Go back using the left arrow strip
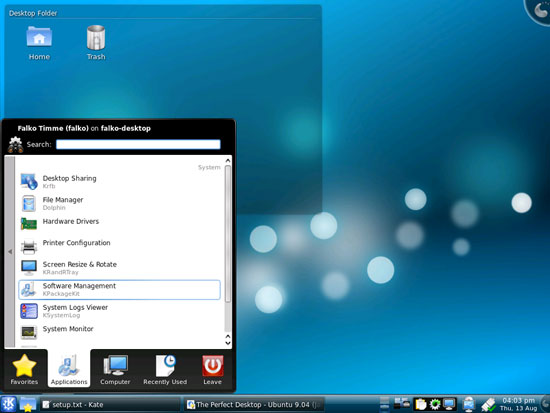550x413 pixels. point(10,252)
